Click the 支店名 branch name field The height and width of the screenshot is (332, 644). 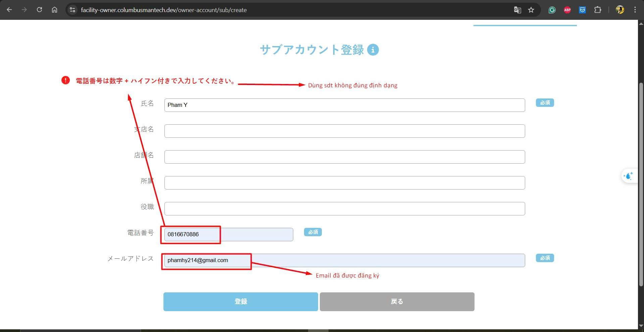click(x=344, y=131)
